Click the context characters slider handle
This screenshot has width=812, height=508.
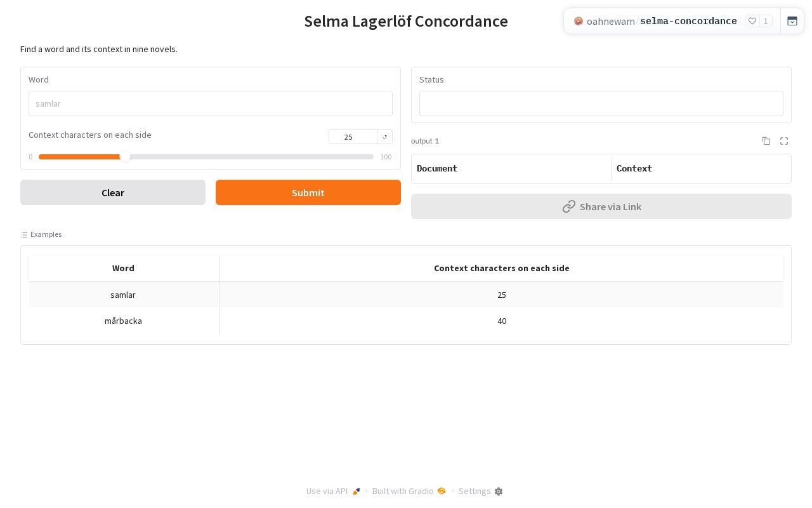pyautogui.click(x=125, y=157)
